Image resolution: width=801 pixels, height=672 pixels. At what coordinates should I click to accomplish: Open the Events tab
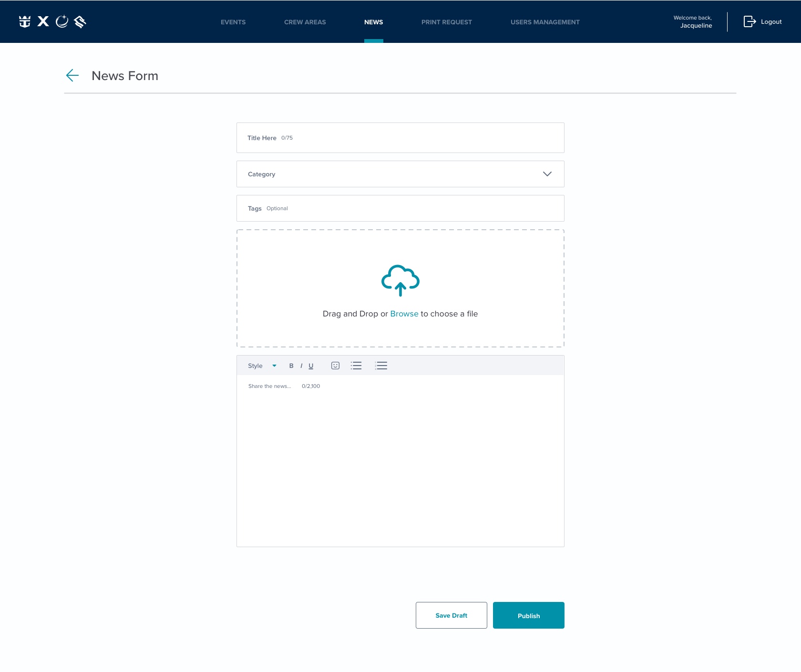(x=233, y=22)
